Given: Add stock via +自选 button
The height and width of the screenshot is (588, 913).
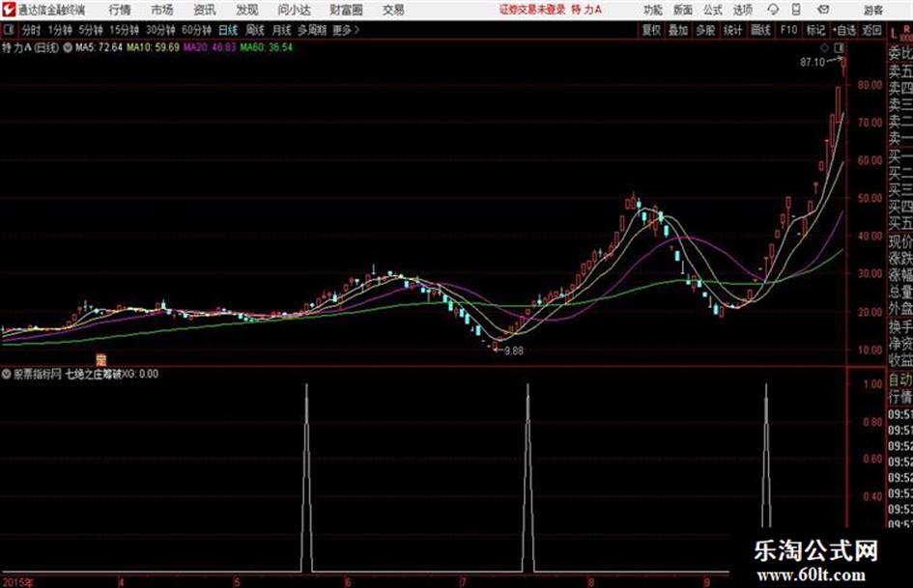Looking at the screenshot, I should 843,30.
